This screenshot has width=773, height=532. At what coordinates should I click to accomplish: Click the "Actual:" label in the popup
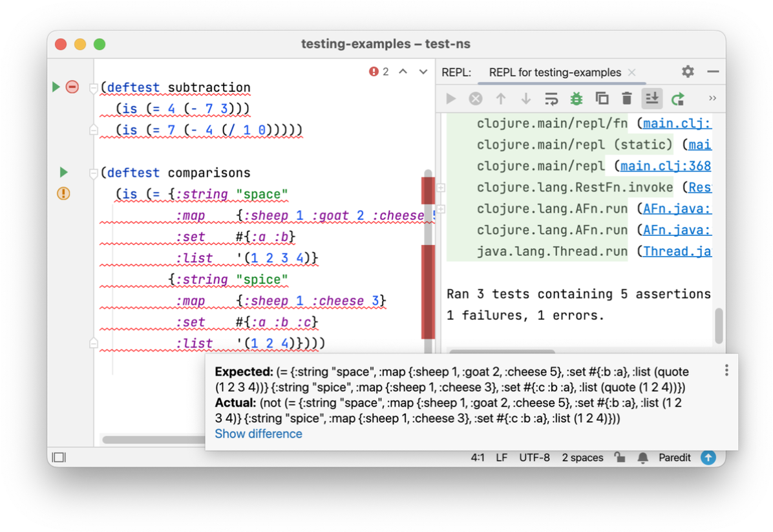(x=236, y=403)
